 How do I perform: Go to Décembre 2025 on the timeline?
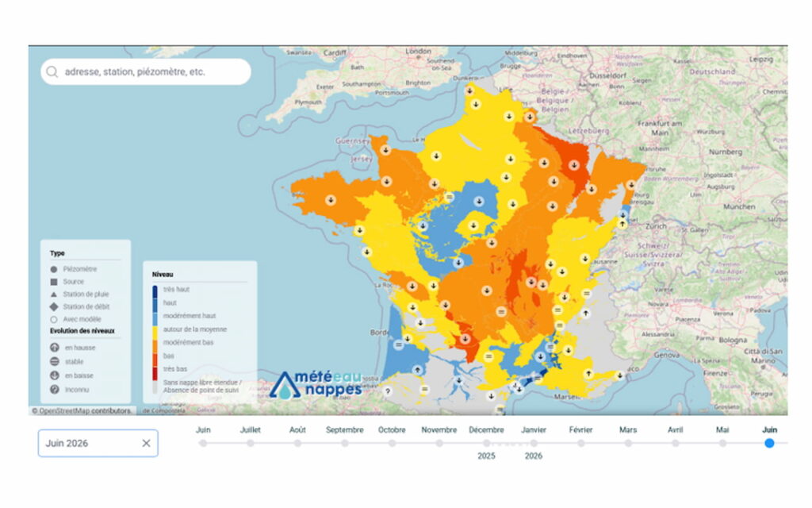tap(486, 443)
